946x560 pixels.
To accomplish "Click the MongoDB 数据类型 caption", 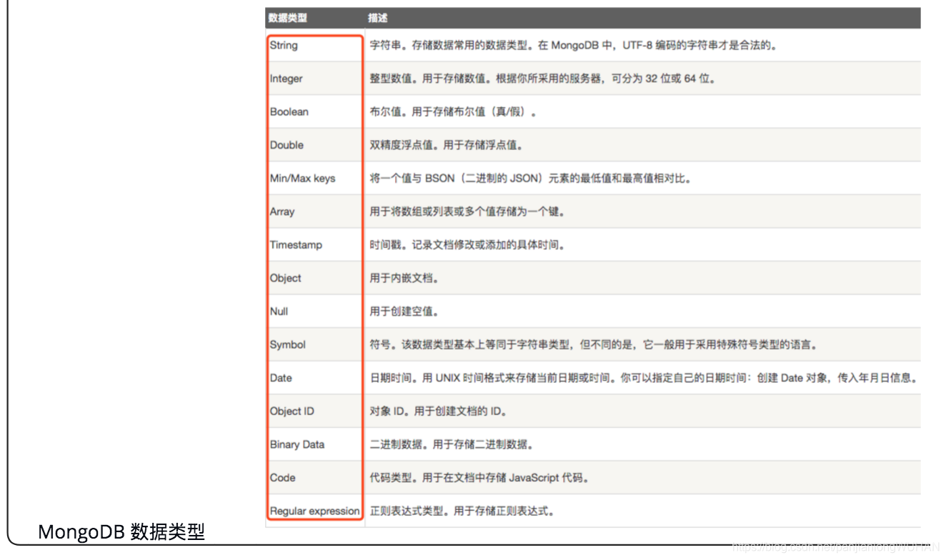I will coord(121,532).
